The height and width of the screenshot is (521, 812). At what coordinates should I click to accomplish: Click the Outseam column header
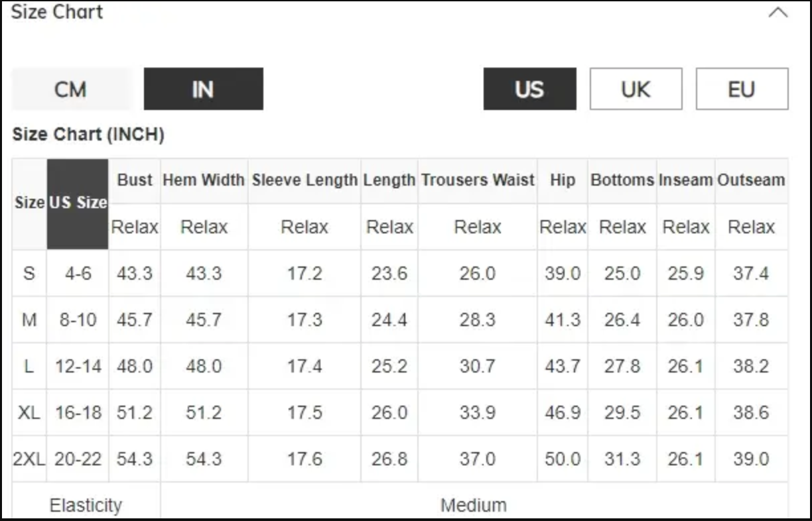click(x=751, y=180)
